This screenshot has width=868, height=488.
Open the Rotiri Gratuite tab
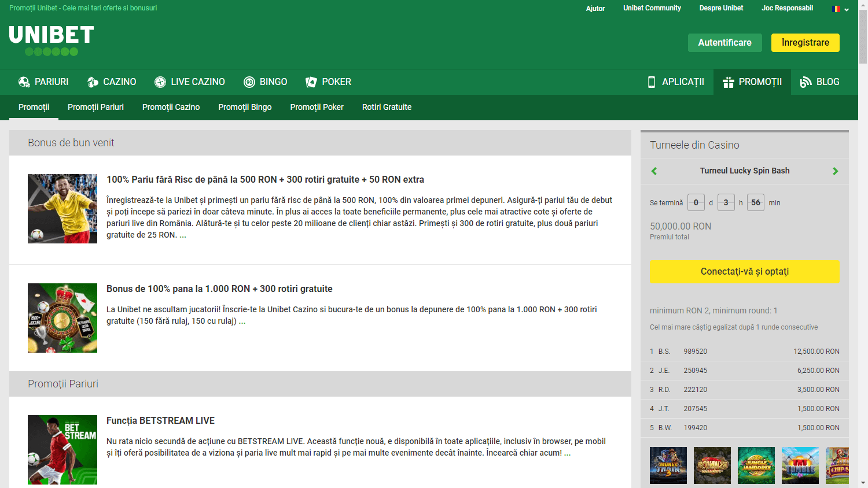pyautogui.click(x=387, y=107)
